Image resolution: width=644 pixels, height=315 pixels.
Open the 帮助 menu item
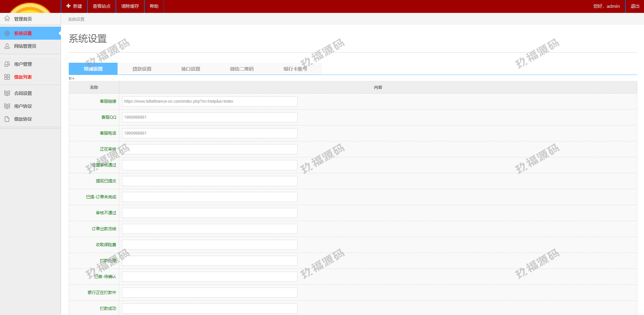coord(154,6)
